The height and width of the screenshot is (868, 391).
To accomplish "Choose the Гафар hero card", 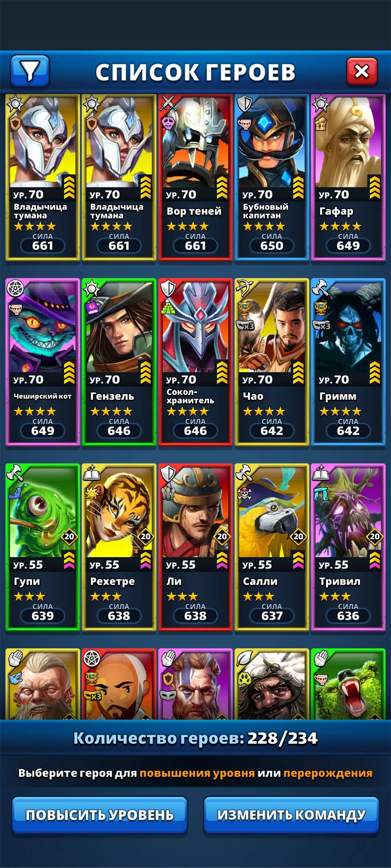I will click(348, 177).
